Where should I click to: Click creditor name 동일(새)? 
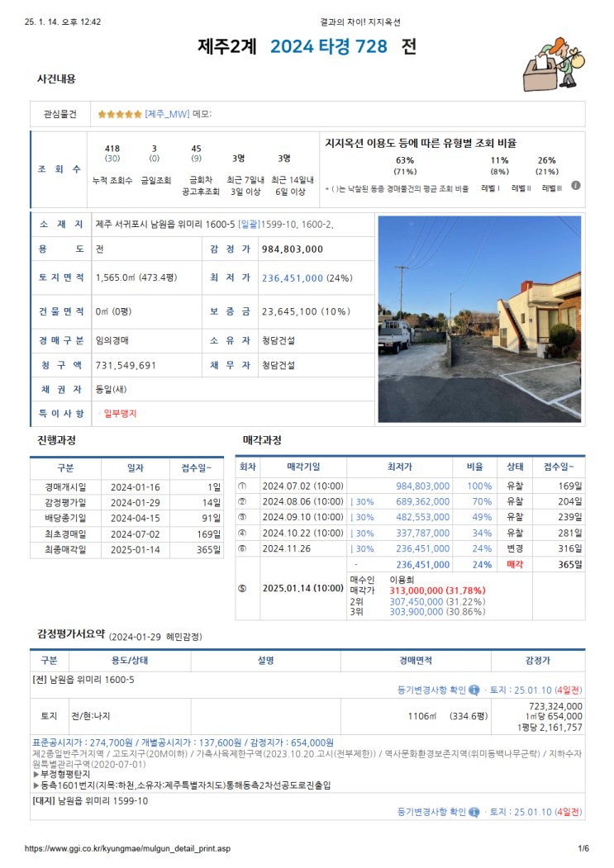coord(111,389)
